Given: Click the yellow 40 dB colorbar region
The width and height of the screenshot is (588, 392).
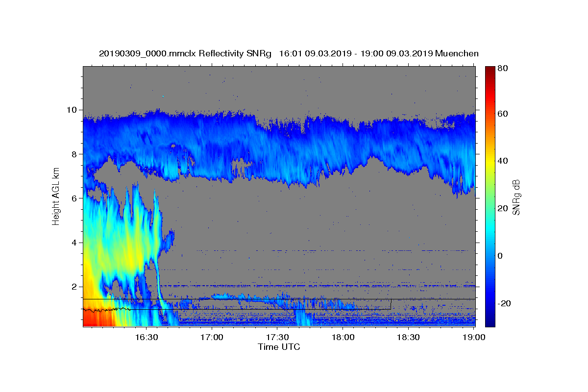Looking at the screenshot, I should (x=490, y=161).
